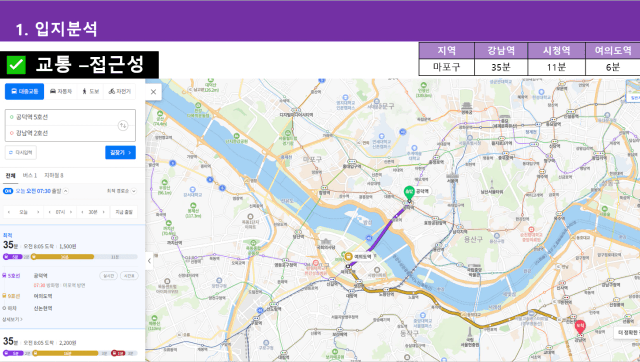Screen dimensions: 640x362
Task: Click the 여의도역 table header cell
Action: 613,51
